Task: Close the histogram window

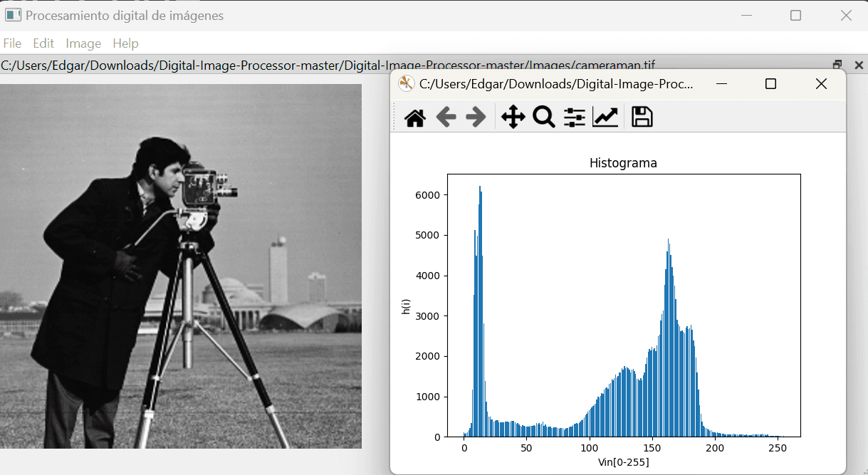Action: coord(821,84)
